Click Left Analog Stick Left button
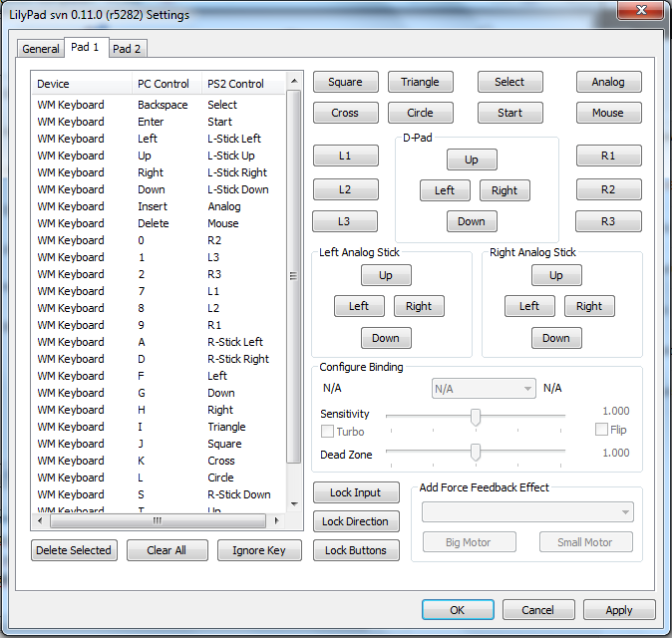Image resolution: width=672 pixels, height=638 pixels. [x=359, y=306]
